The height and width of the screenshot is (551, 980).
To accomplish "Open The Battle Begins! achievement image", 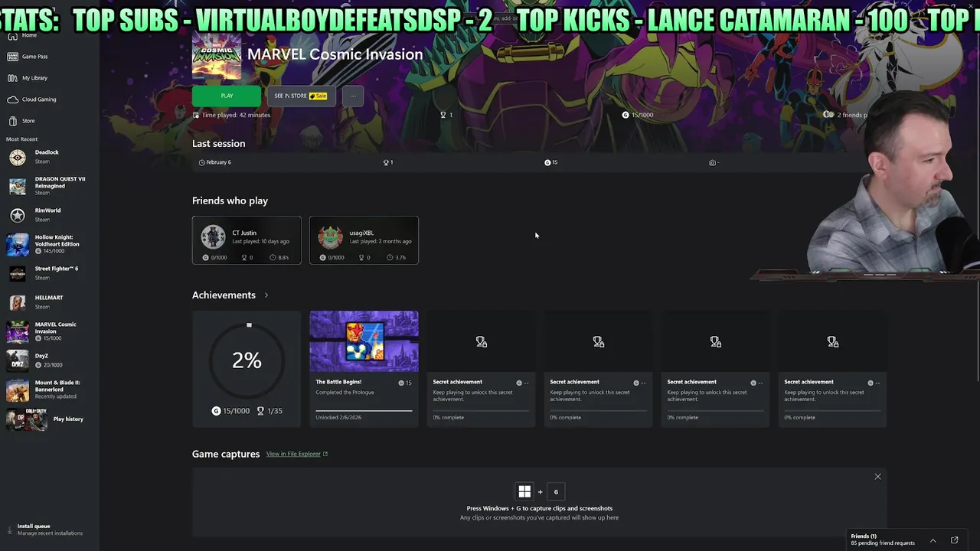I will [364, 341].
